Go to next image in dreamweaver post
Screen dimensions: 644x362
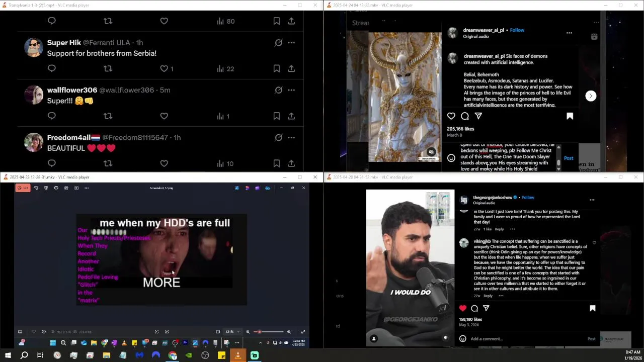(x=591, y=96)
